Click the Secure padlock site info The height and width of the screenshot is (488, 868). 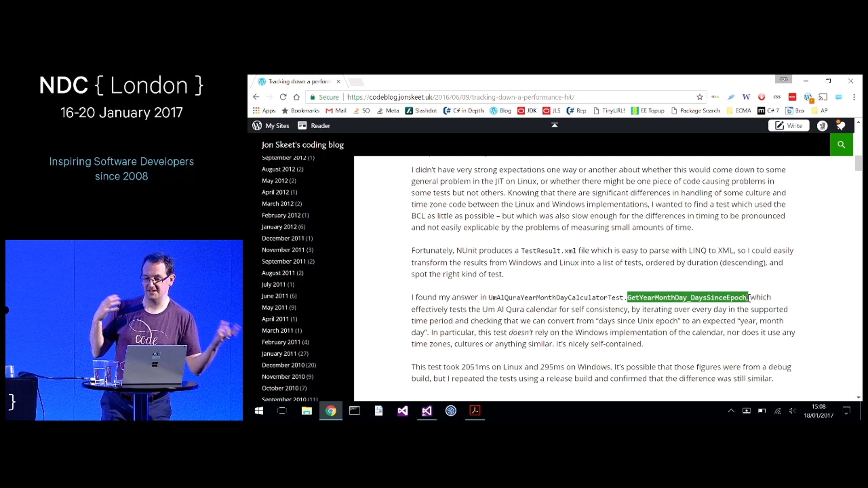click(x=324, y=97)
